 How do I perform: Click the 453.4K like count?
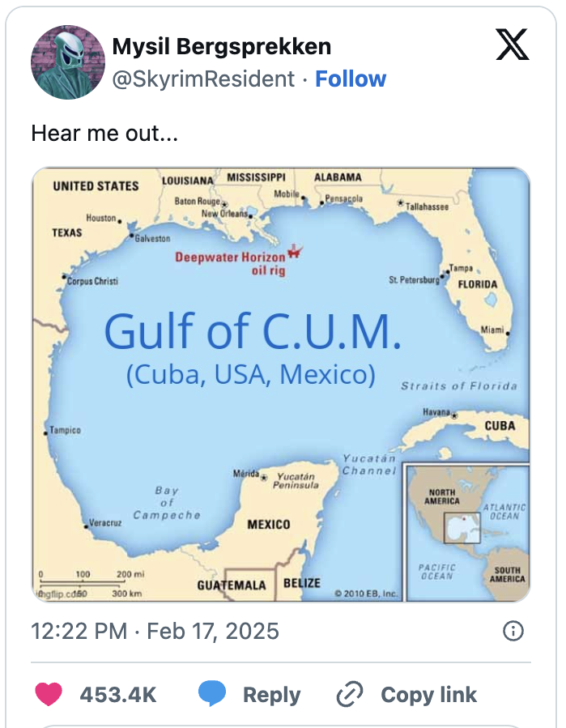(x=118, y=695)
